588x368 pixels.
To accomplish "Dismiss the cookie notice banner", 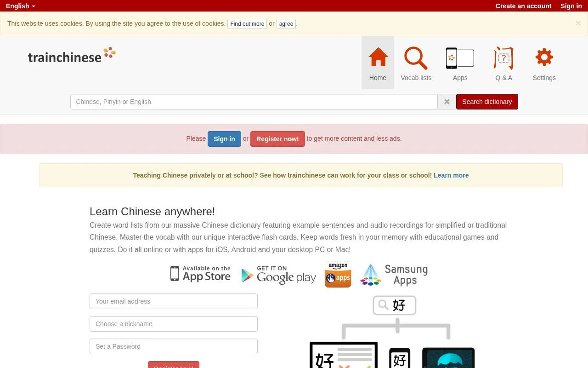I will (x=578, y=23).
